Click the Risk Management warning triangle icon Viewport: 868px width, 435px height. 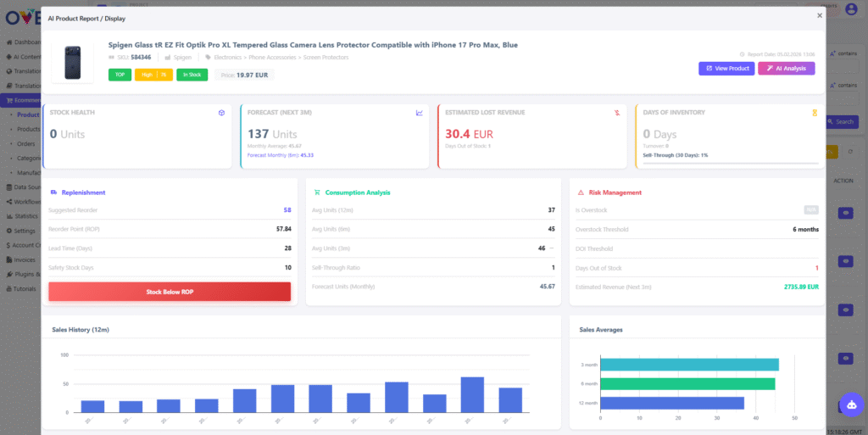tap(580, 192)
